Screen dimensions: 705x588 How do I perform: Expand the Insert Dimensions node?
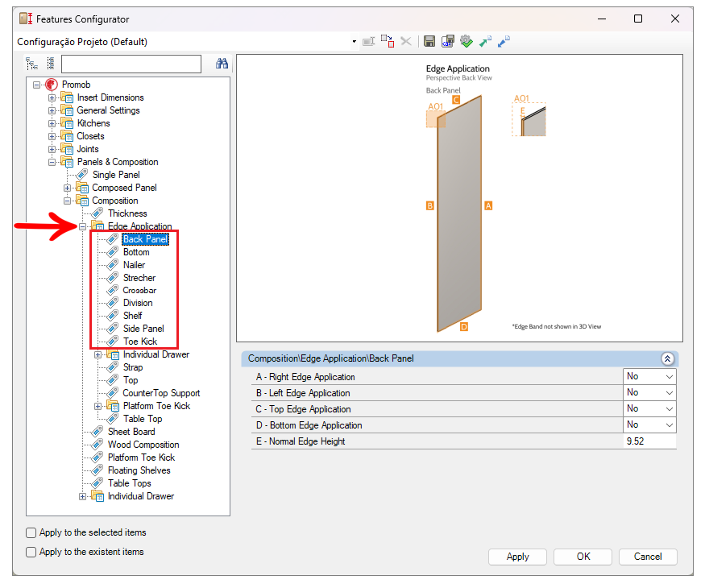pyautogui.click(x=52, y=97)
